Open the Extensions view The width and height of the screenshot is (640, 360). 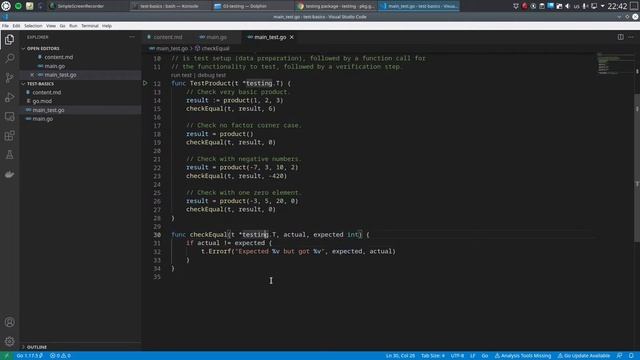9,136
